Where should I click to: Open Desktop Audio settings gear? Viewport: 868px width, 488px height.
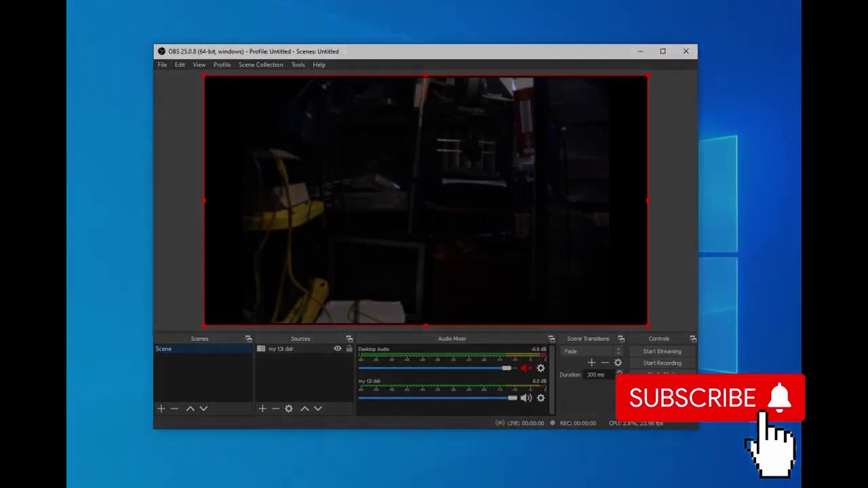[540, 368]
